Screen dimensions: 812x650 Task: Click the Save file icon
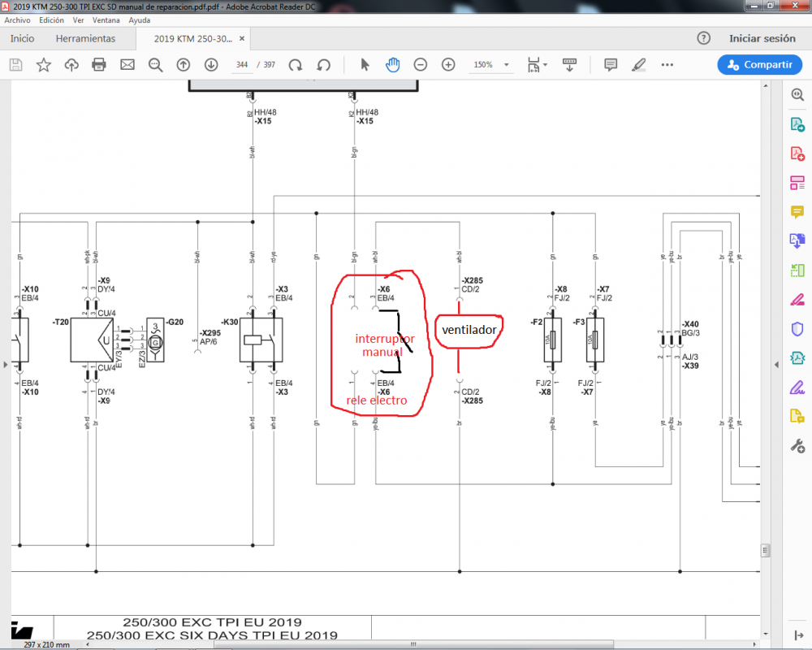(x=16, y=65)
